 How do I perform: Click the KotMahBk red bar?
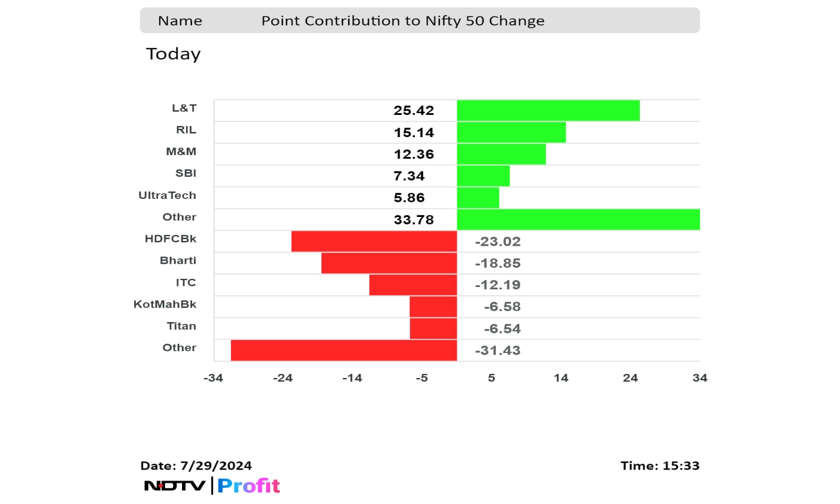tap(433, 307)
